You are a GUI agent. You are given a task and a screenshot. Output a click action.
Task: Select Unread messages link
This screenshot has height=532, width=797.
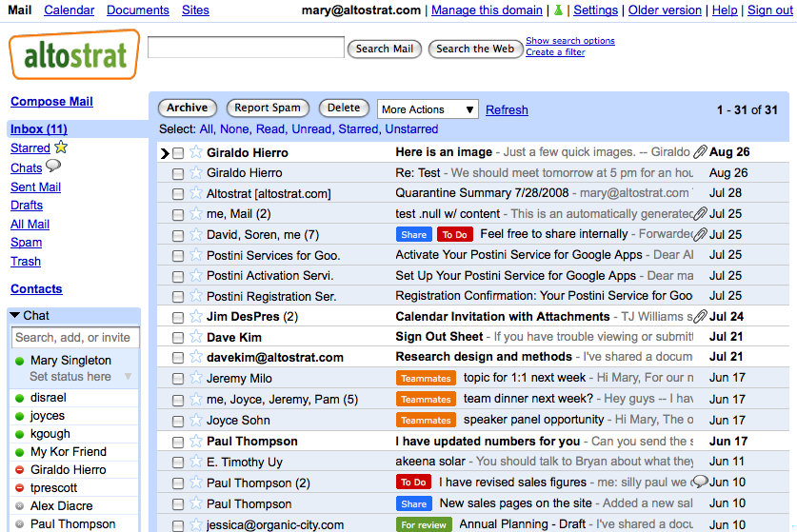pyautogui.click(x=310, y=129)
